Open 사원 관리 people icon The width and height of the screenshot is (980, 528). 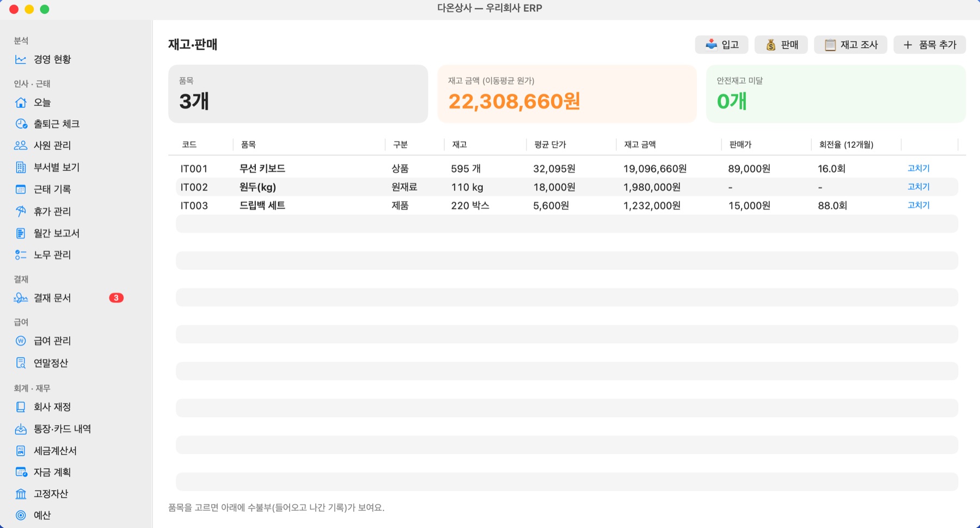point(21,145)
